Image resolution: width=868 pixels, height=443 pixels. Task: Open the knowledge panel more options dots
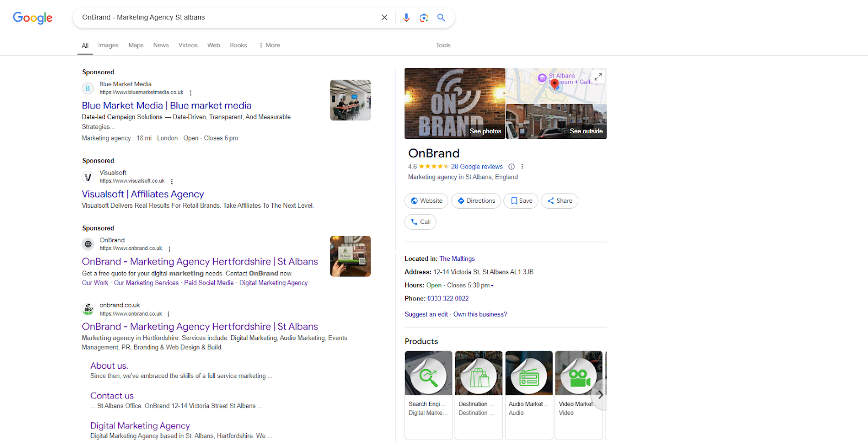click(x=522, y=166)
